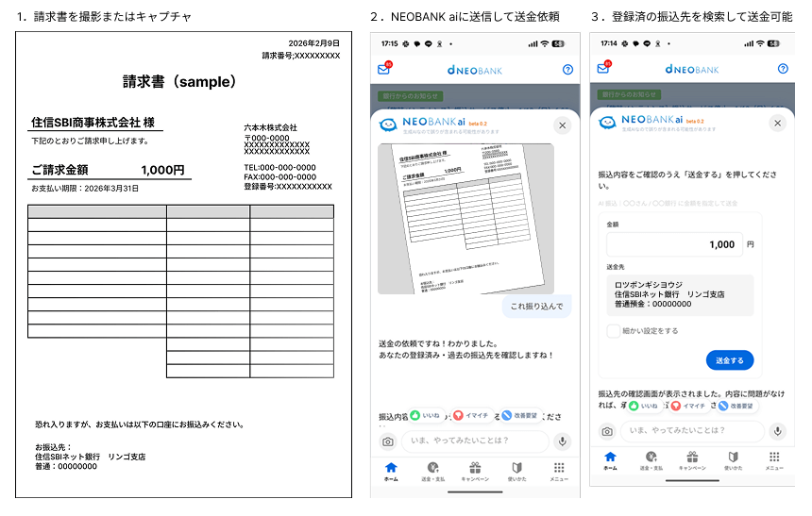Tick the 細かい設定をする checkbox
The width and height of the screenshot is (812, 516).
[x=614, y=331]
